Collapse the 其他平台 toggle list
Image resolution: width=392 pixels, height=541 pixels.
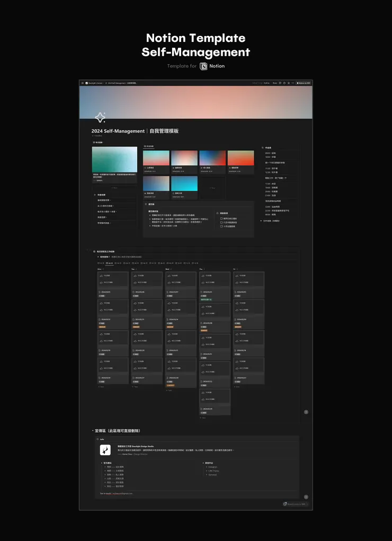(203, 463)
